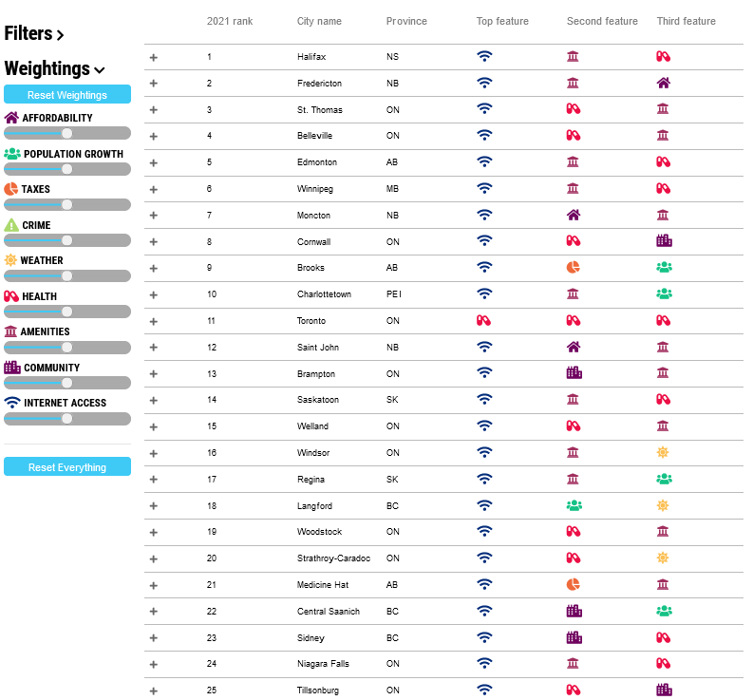
Task: Click the Amenities weighting slider
Action: click(x=67, y=348)
